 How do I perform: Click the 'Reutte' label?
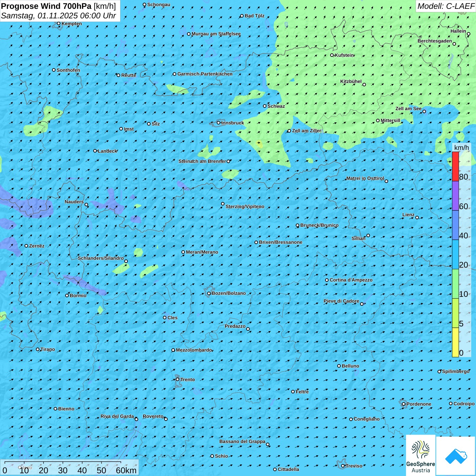click(129, 75)
